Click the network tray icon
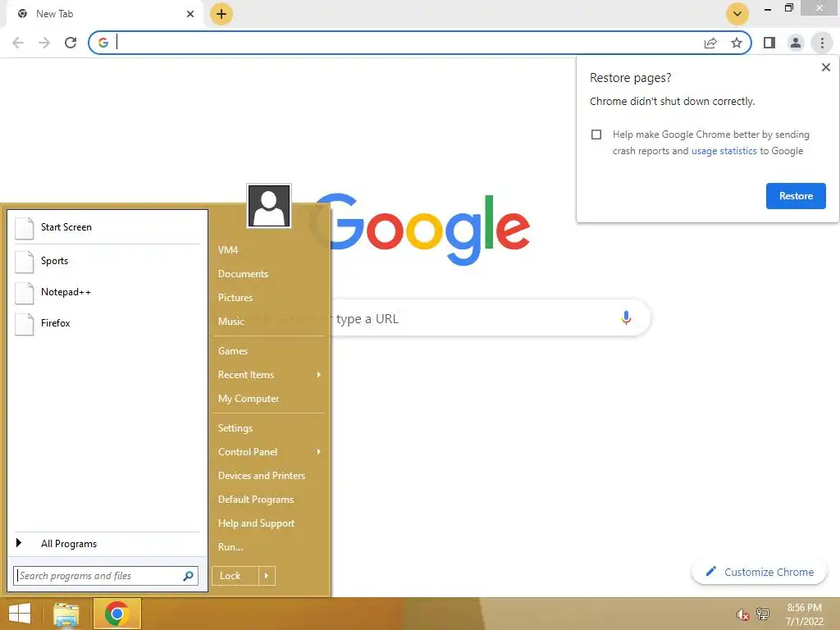840x630 pixels. 762,614
